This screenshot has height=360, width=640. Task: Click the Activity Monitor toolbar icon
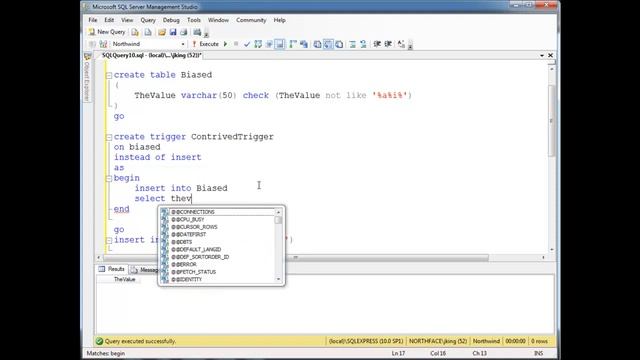(198, 32)
